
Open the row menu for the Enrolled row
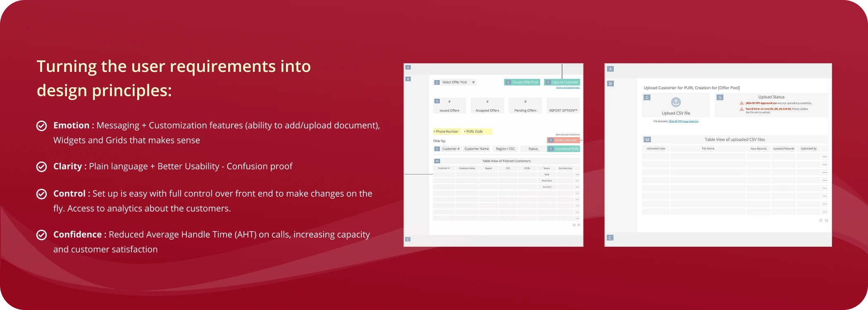(577, 187)
